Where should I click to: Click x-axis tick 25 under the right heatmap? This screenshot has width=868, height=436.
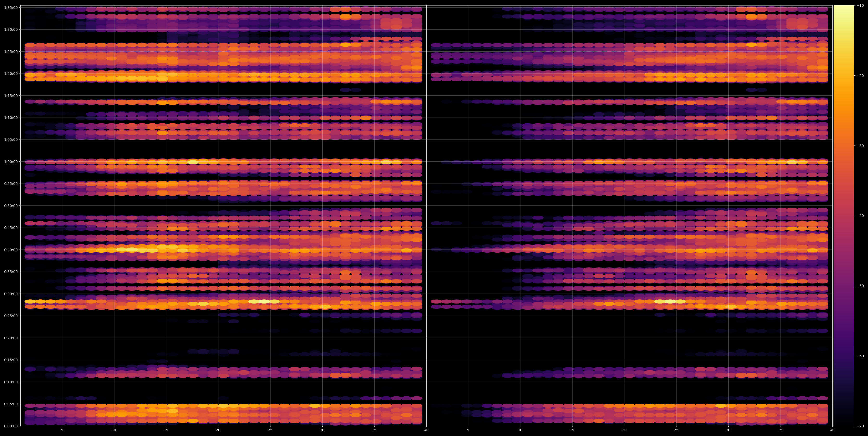(676, 430)
